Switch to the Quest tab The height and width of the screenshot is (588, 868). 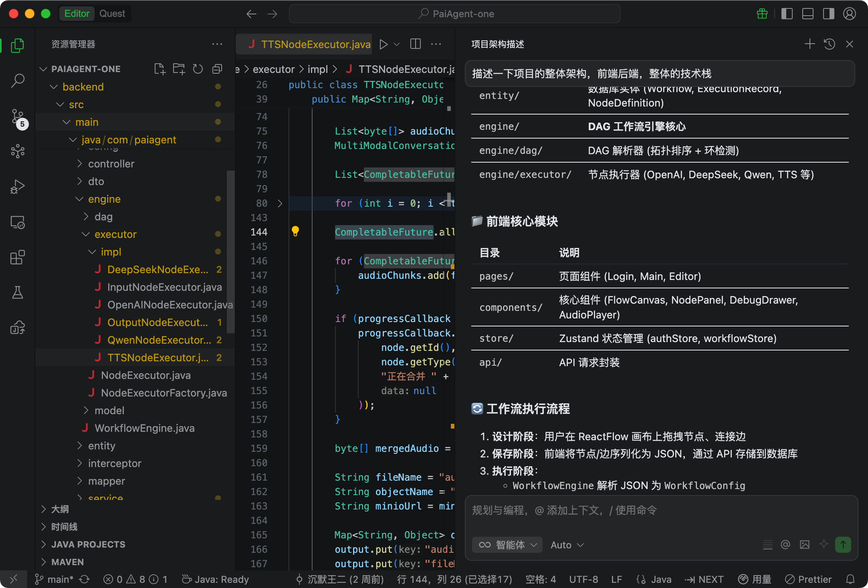point(112,14)
